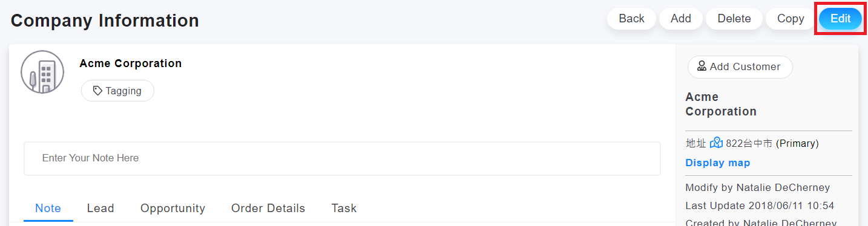Click the company building avatar icon
This screenshot has height=226, width=868.
tap(42, 72)
